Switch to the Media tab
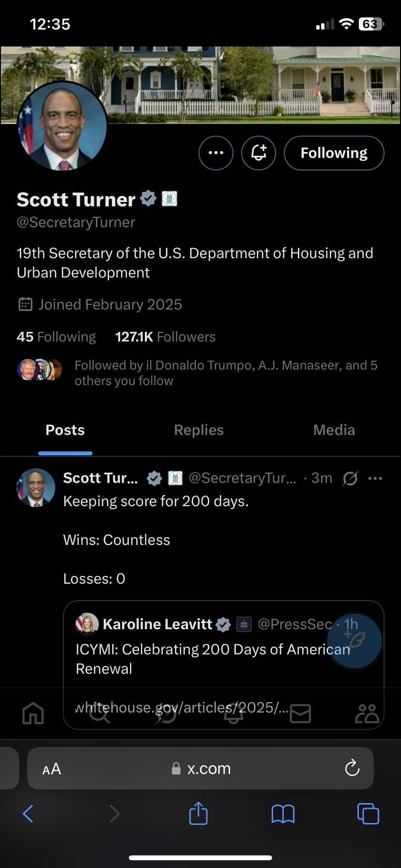 tap(334, 430)
